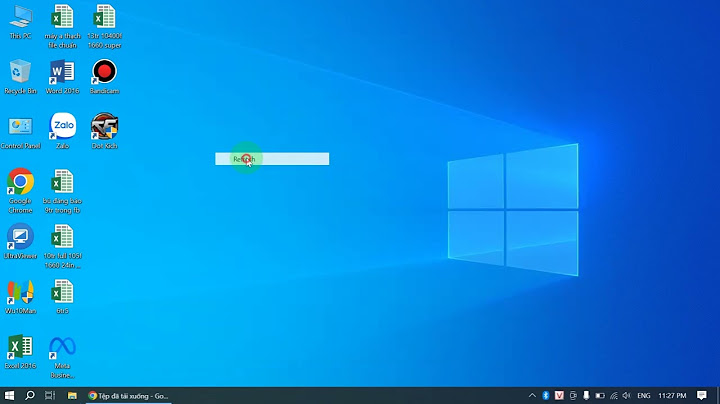720x404 pixels.
Task: Select the Bandicam shortcut icon
Action: 105,77
